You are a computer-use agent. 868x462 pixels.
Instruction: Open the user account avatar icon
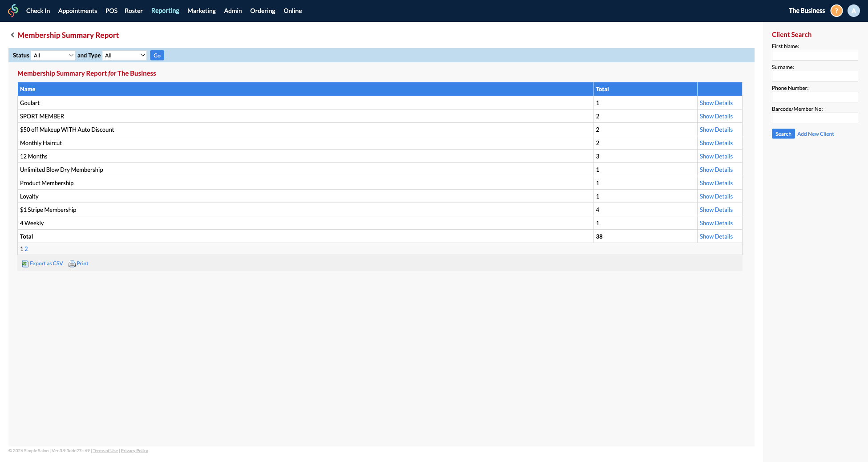tap(853, 11)
